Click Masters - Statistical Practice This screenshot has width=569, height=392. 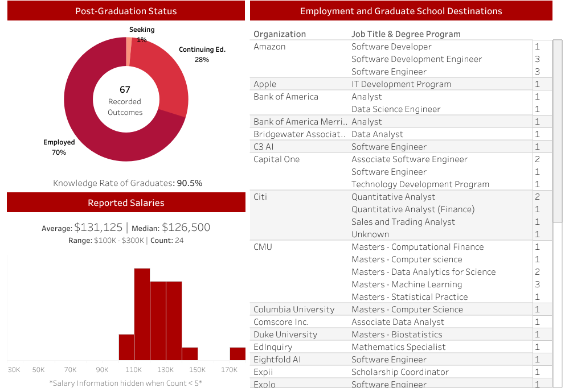tap(410, 296)
